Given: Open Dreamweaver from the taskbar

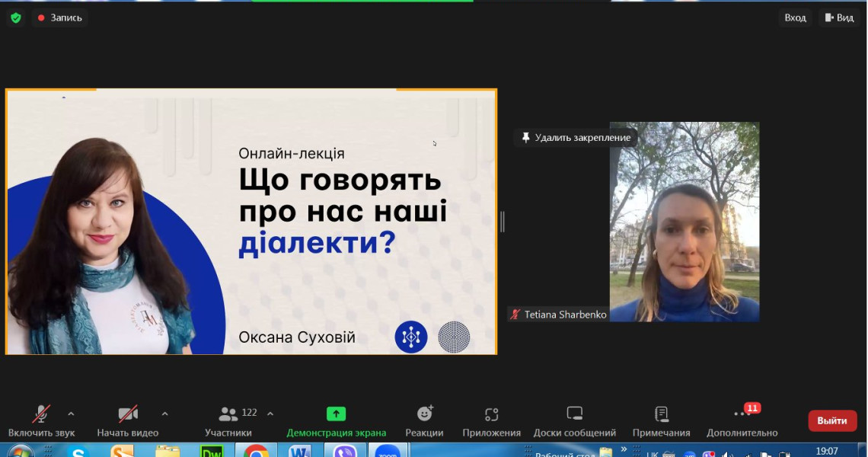Looking at the screenshot, I should coord(212,452).
